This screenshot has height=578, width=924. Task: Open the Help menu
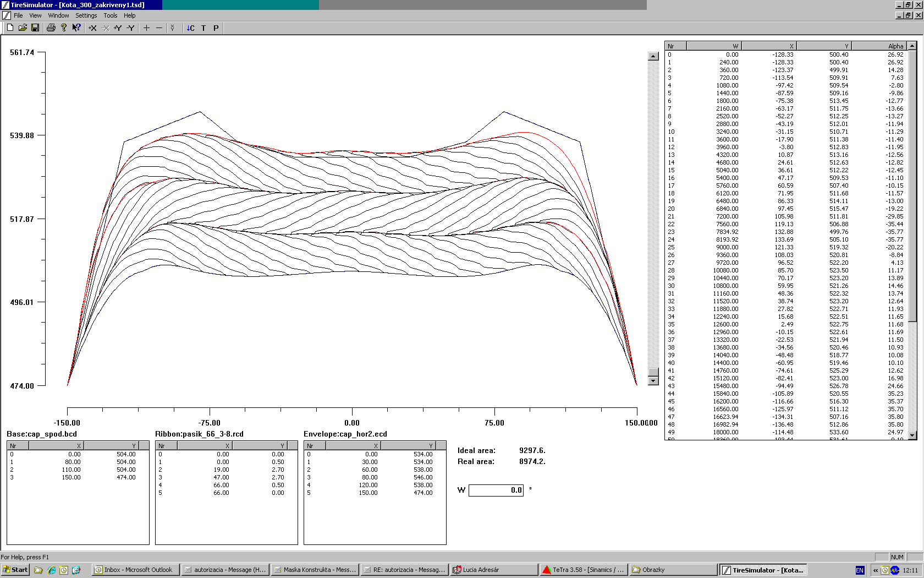point(130,15)
